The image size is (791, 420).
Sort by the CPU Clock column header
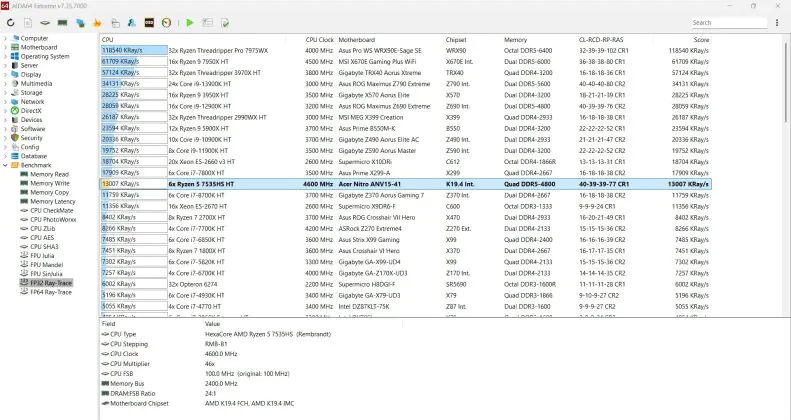[319, 40]
